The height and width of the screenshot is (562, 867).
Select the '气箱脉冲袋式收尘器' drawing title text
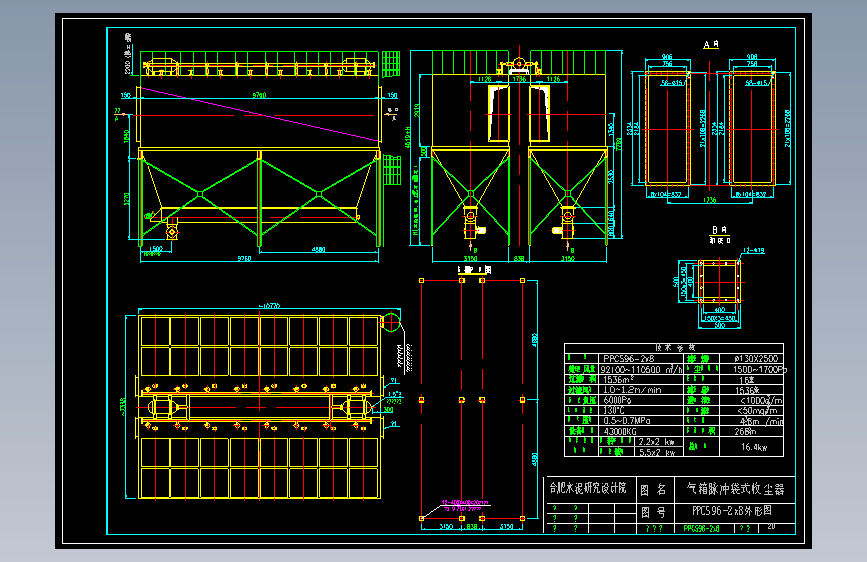point(735,489)
